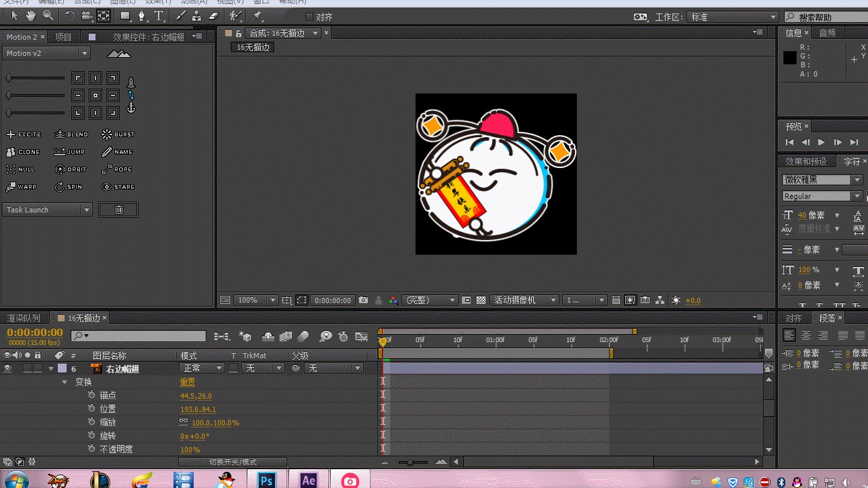Open the 微软雅黑 font family dropdown
The image size is (868, 488).
[822, 179]
